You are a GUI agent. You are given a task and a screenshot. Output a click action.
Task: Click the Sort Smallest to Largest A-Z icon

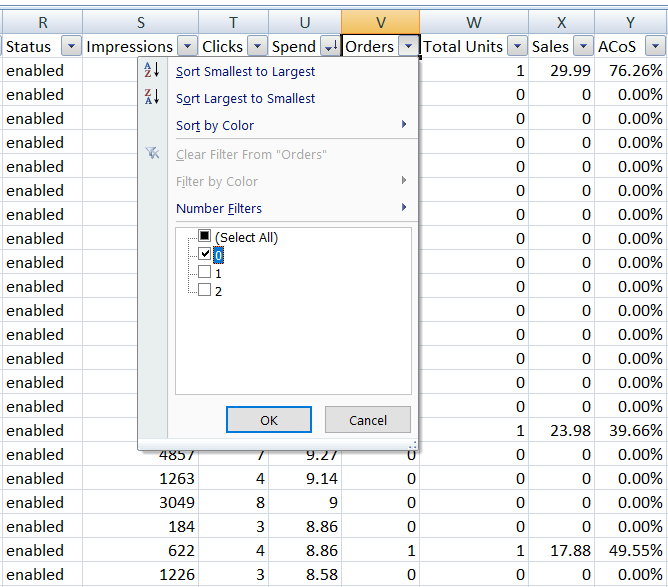pyautogui.click(x=152, y=70)
